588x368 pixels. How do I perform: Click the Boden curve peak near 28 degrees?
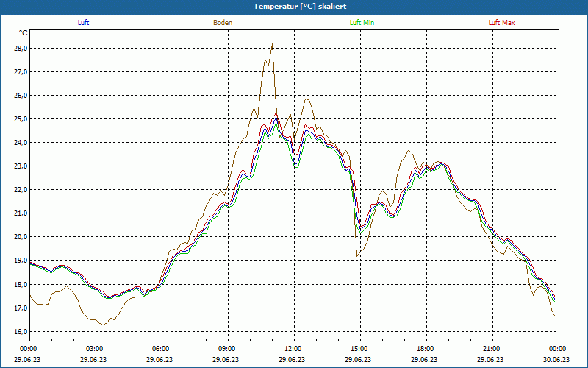tap(272, 44)
